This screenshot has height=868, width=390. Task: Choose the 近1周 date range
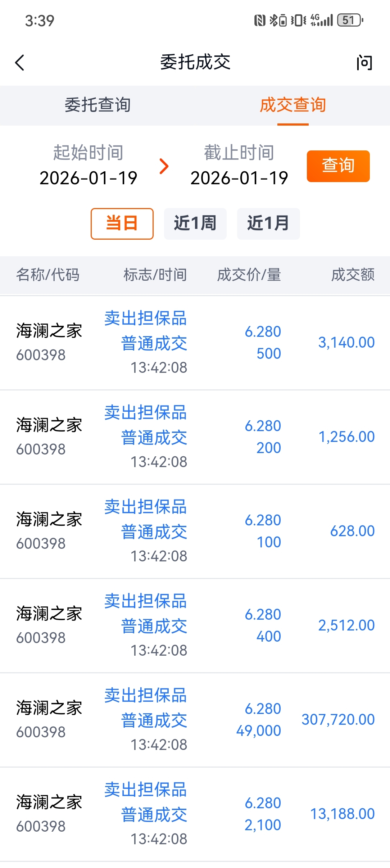click(x=195, y=223)
